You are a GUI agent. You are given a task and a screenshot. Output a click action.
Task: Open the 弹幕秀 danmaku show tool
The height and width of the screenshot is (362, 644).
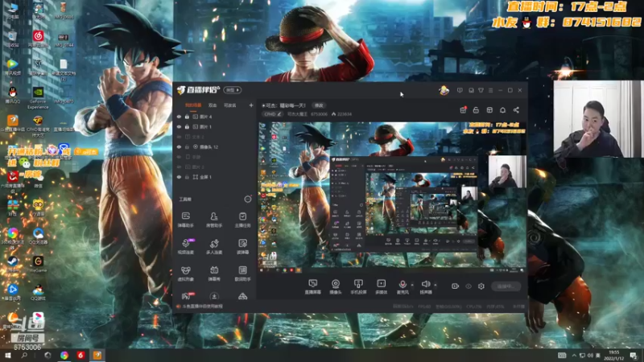[x=214, y=274]
